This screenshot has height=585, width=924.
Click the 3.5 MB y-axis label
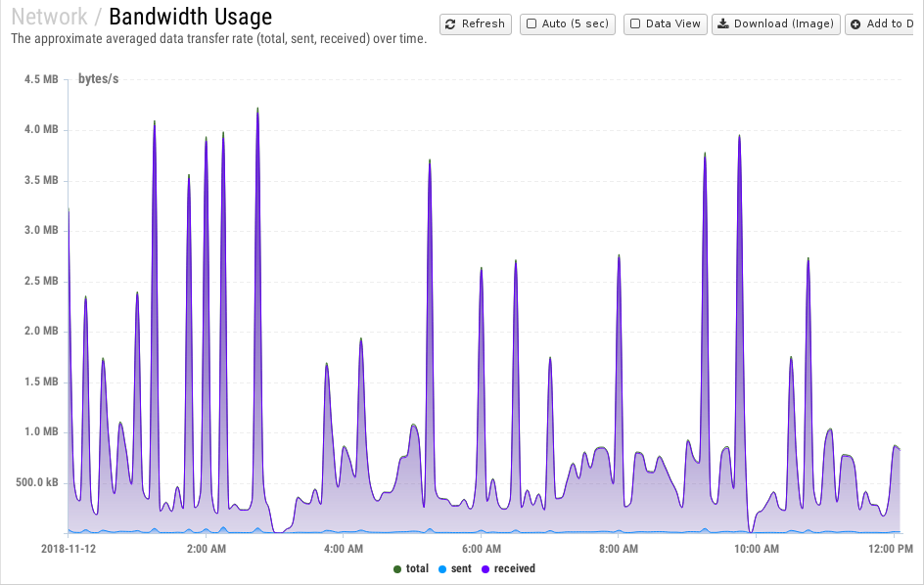pyautogui.click(x=41, y=180)
